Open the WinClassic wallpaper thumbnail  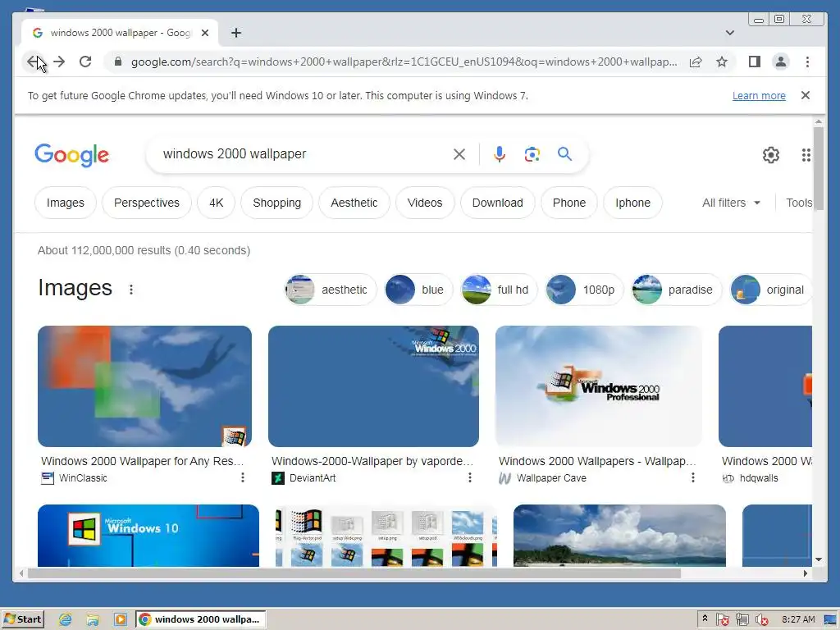(x=144, y=386)
